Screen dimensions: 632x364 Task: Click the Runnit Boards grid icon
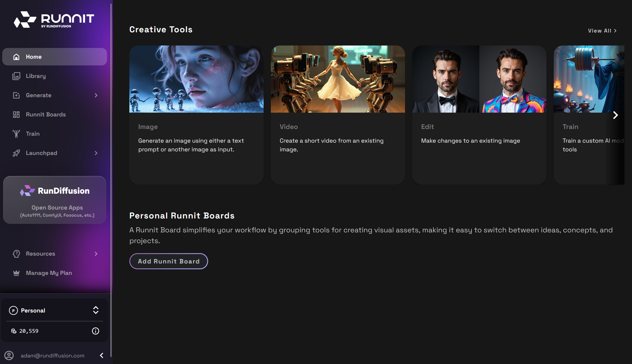click(16, 115)
